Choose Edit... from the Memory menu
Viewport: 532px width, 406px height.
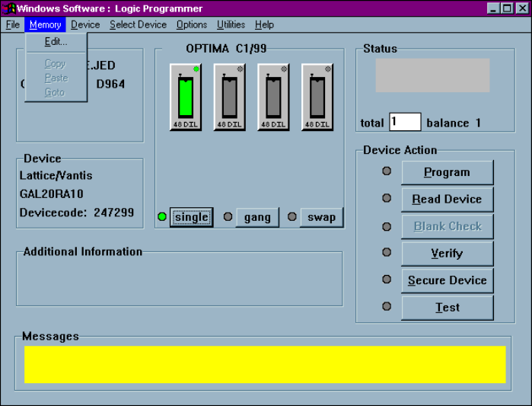tap(56, 42)
